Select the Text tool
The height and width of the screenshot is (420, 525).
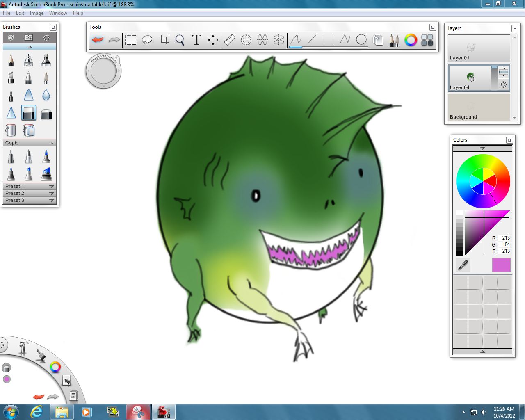click(196, 40)
